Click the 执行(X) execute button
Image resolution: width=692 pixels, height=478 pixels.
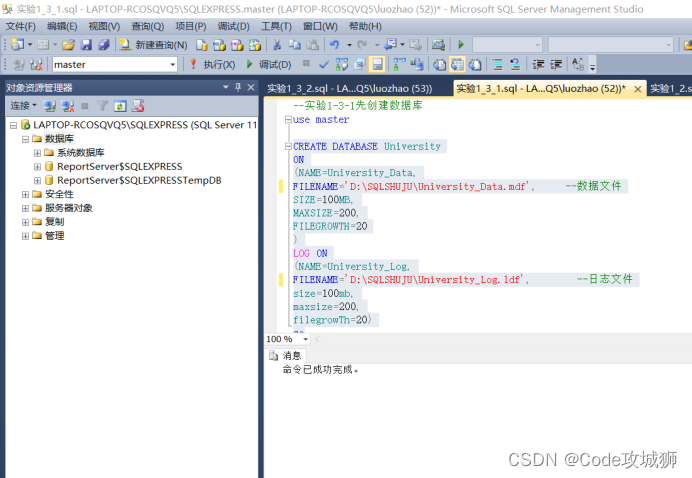[213, 65]
